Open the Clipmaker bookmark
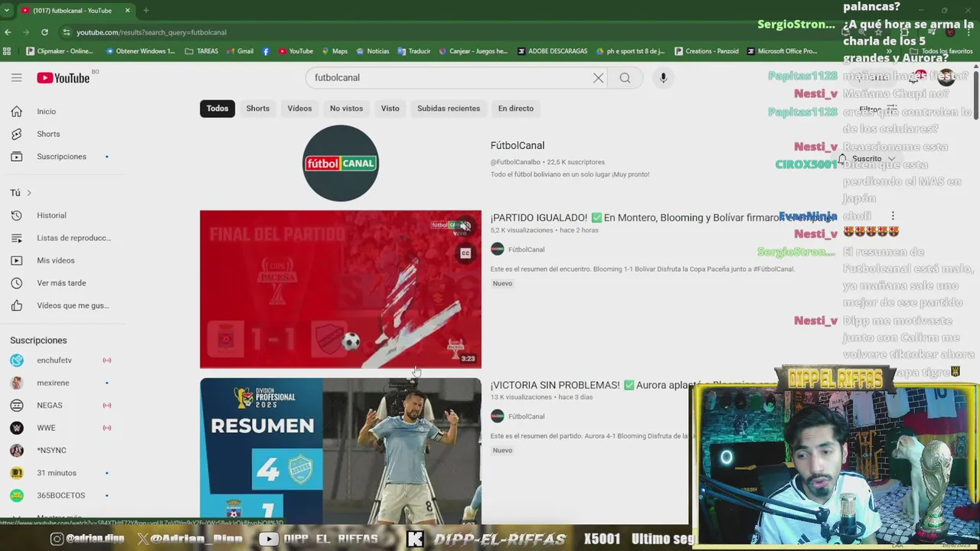The height and width of the screenshot is (551, 980). point(60,51)
